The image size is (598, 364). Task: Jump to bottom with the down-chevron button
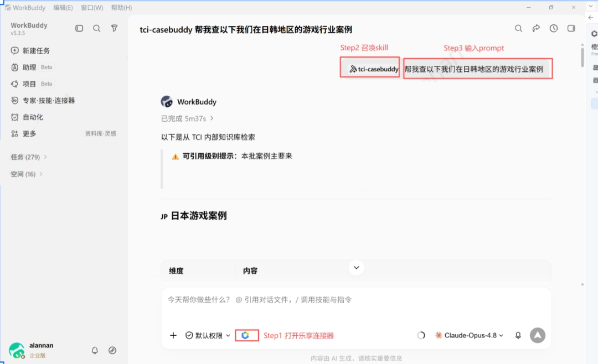coord(356,268)
